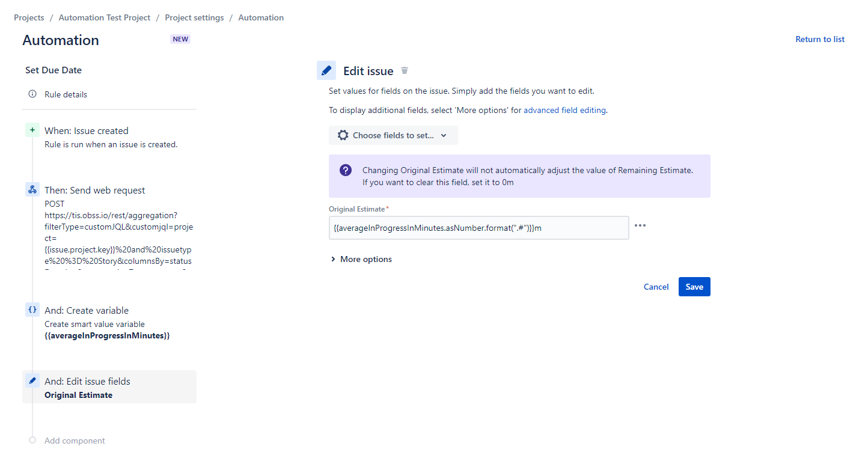Select the Add component step

75,441
